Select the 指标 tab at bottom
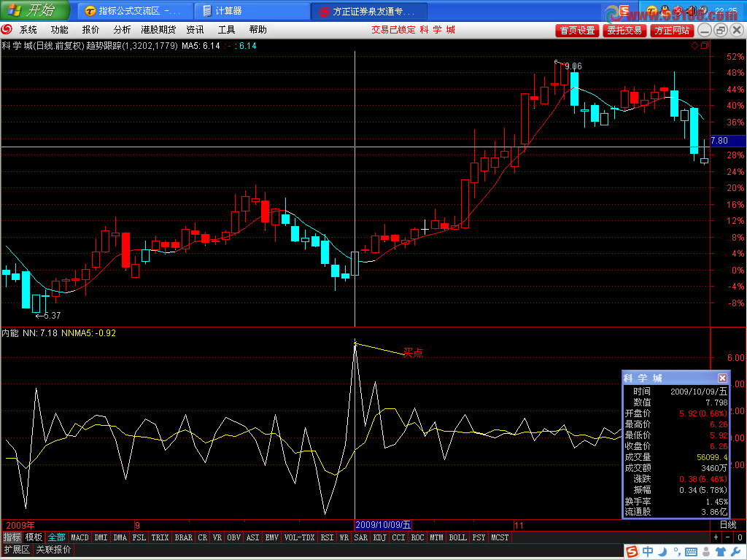Screen dimensions: 747x560 12,537
